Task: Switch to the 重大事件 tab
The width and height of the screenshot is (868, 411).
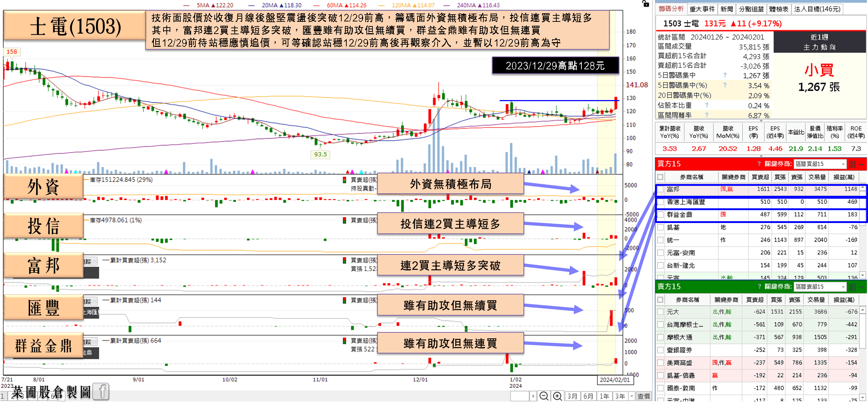Action: coord(702,9)
